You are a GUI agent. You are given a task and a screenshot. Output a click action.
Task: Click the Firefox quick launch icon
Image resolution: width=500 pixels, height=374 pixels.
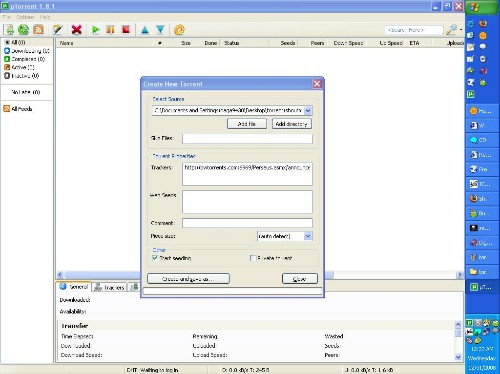483,23
